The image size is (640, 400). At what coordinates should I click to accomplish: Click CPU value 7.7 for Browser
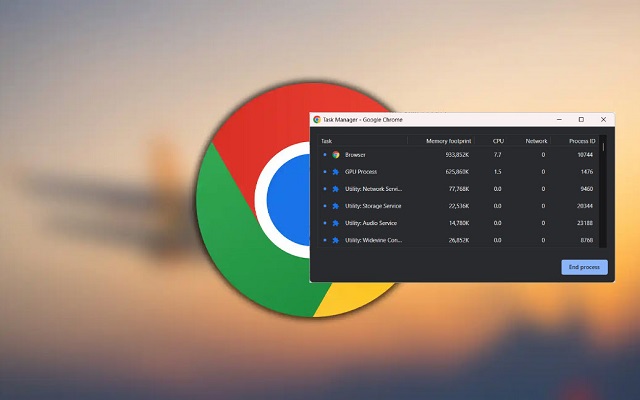pos(498,155)
